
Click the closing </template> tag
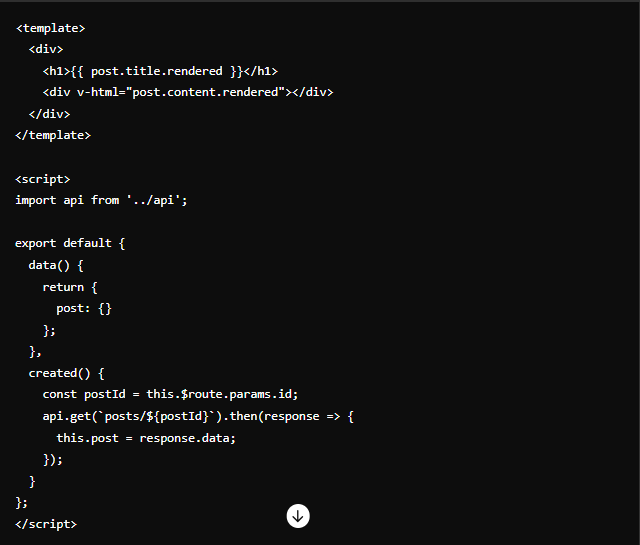tap(53, 135)
